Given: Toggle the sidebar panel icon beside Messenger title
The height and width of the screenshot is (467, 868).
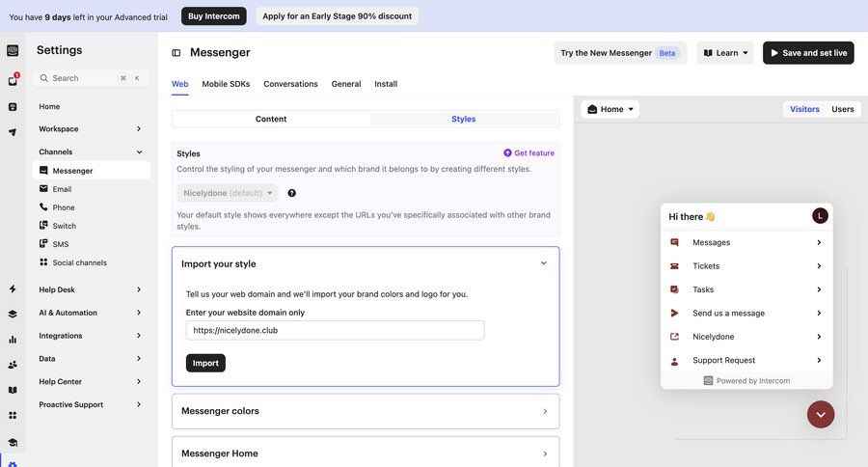Looking at the screenshot, I should pyautogui.click(x=176, y=53).
